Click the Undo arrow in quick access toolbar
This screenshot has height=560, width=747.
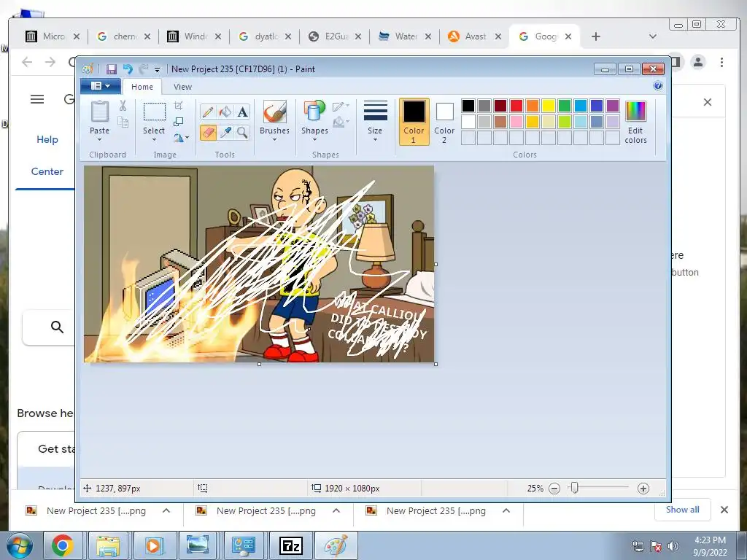(128, 69)
